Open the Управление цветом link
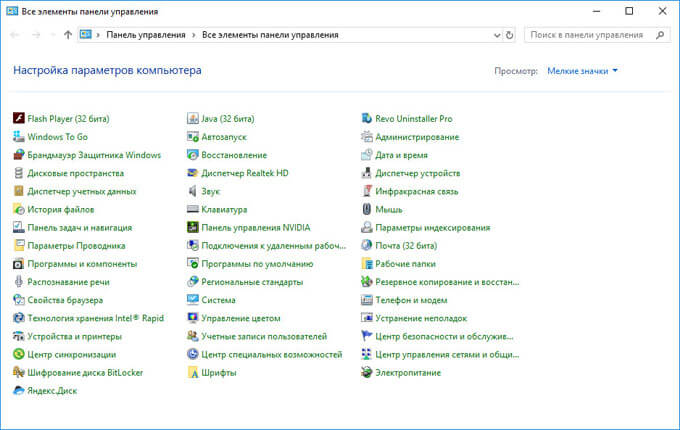Viewport: 680px width, 430px height. (x=241, y=318)
